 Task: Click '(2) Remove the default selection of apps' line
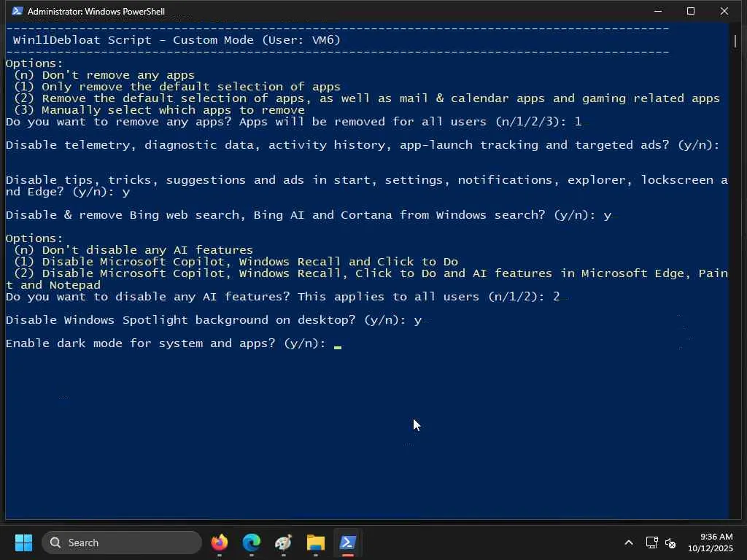click(367, 98)
